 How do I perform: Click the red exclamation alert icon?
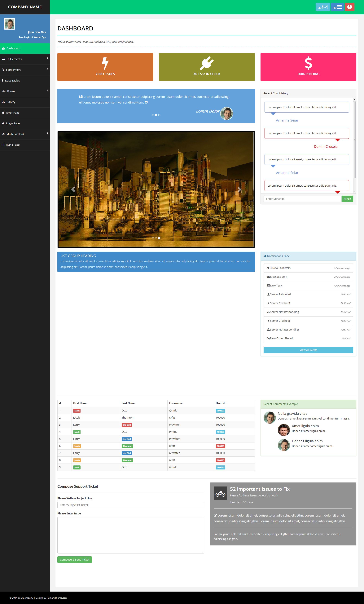tap(349, 7)
